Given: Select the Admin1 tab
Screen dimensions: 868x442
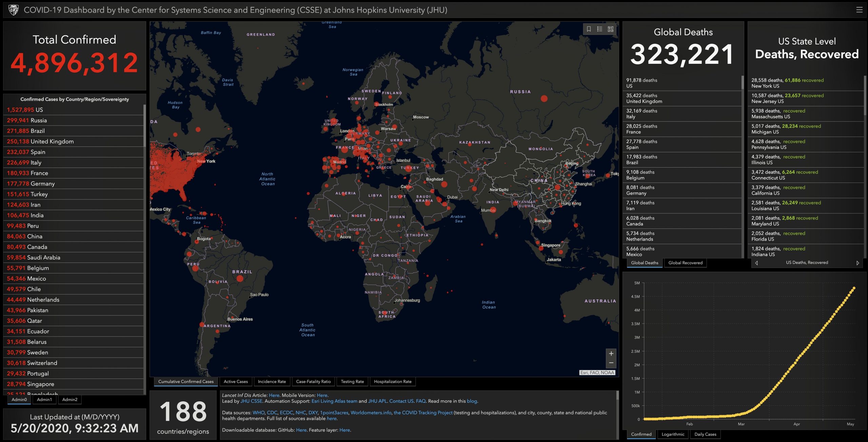Looking at the screenshot, I should pyautogui.click(x=44, y=400).
